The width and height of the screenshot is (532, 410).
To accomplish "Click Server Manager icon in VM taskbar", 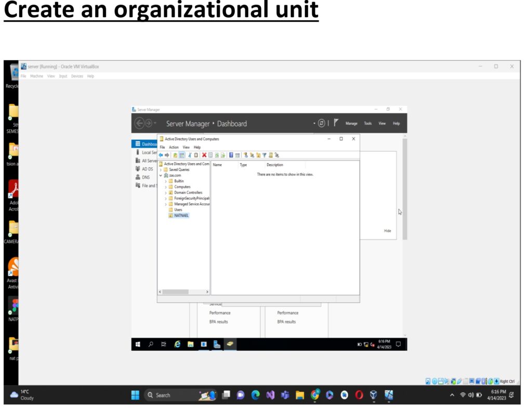I will (217, 344).
